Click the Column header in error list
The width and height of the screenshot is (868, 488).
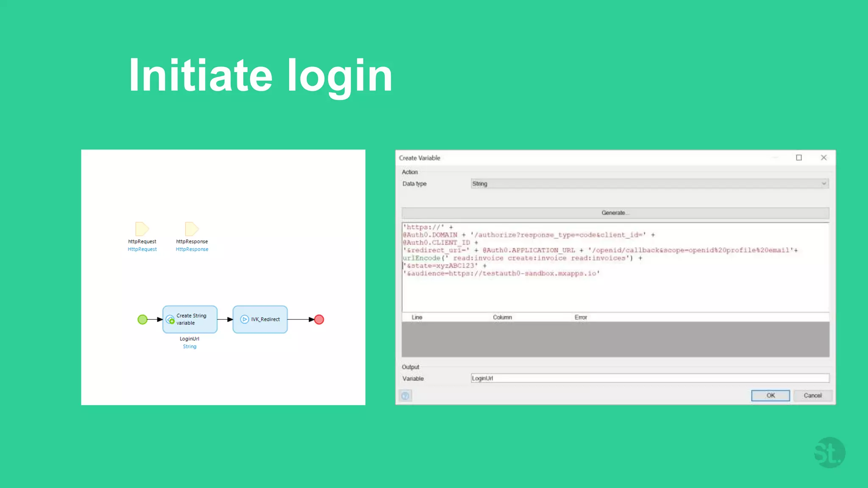tap(502, 317)
